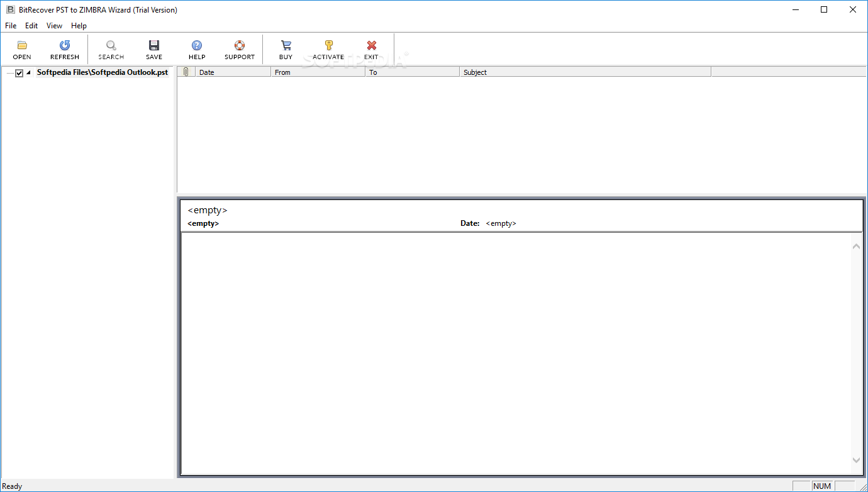Image resolution: width=868 pixels, height=492 pixels.
Task: Click the Buy shopping cart icon
Action: [x=286, y=45]
